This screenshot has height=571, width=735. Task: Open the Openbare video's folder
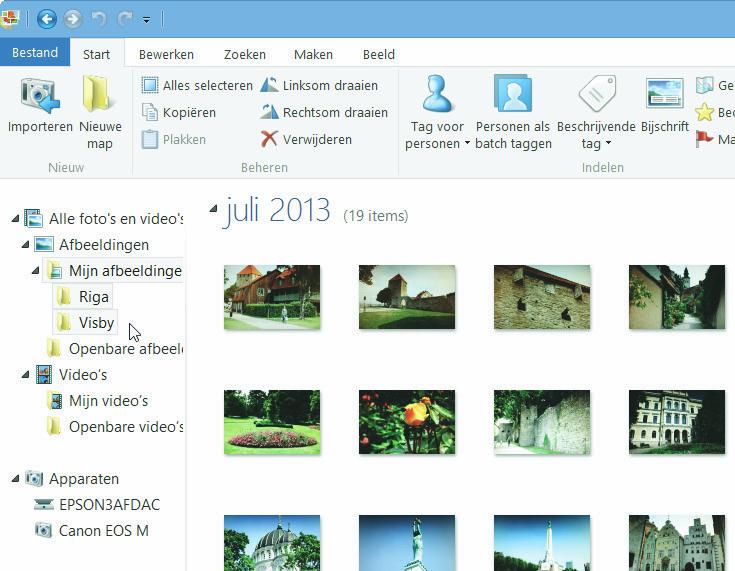(115, 427)
